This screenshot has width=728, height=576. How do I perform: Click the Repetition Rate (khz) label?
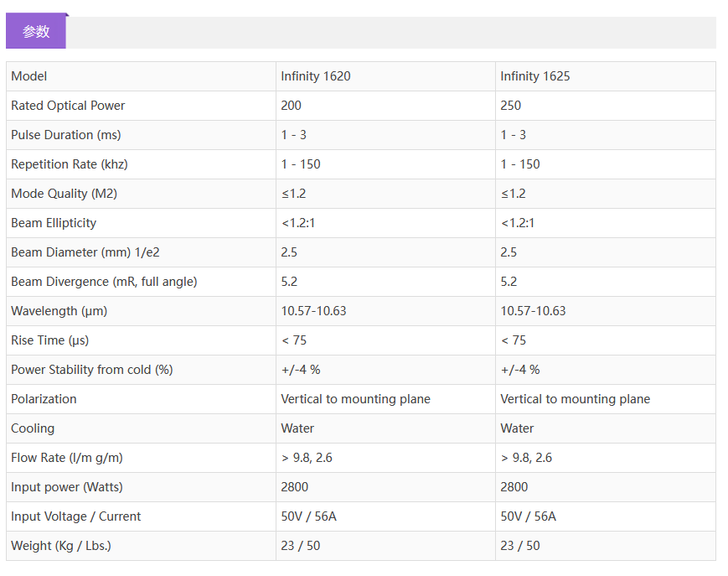[x=70, y=164]
